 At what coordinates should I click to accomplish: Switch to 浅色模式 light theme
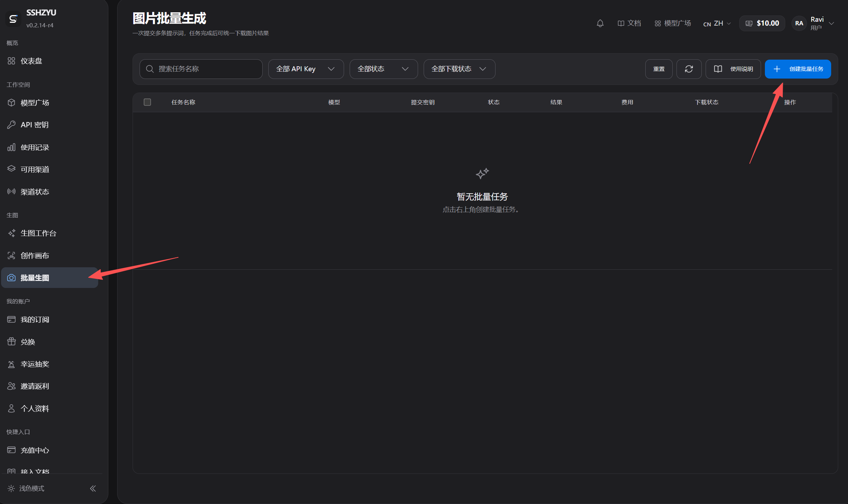tap(26, 488)
